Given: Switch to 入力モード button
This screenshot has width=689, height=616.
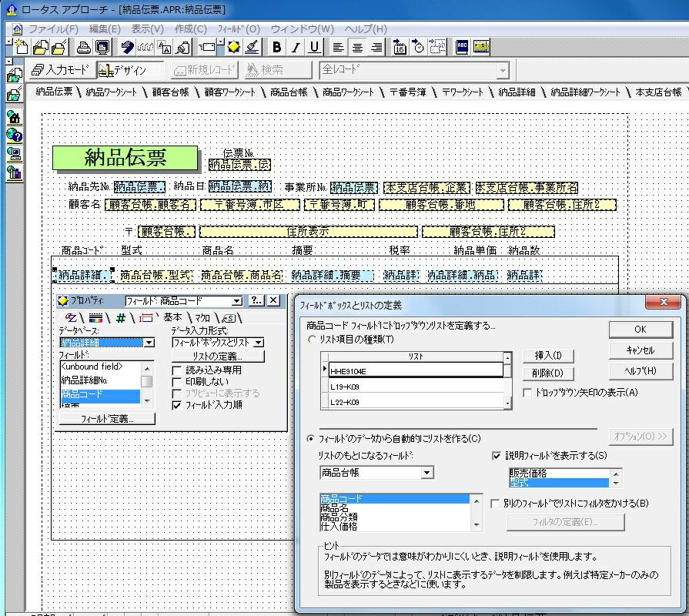Looking at the screenshot, I should point(61,70).
